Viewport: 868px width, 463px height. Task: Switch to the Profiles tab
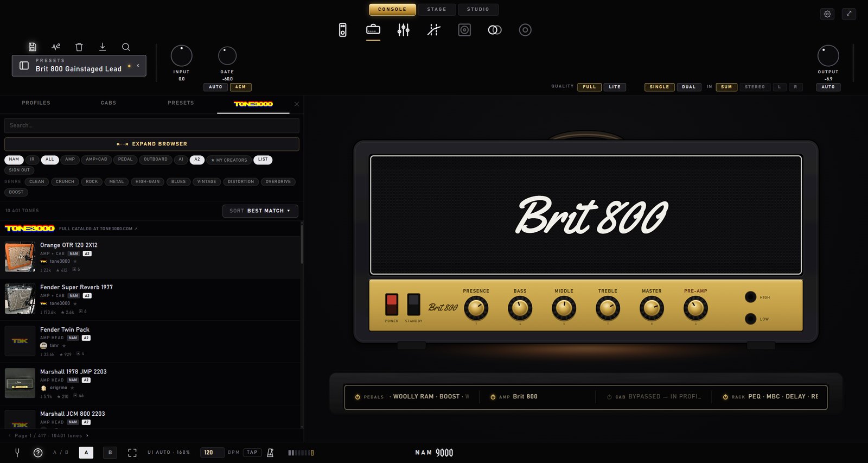pyautogui.click(x=36, y=103)
